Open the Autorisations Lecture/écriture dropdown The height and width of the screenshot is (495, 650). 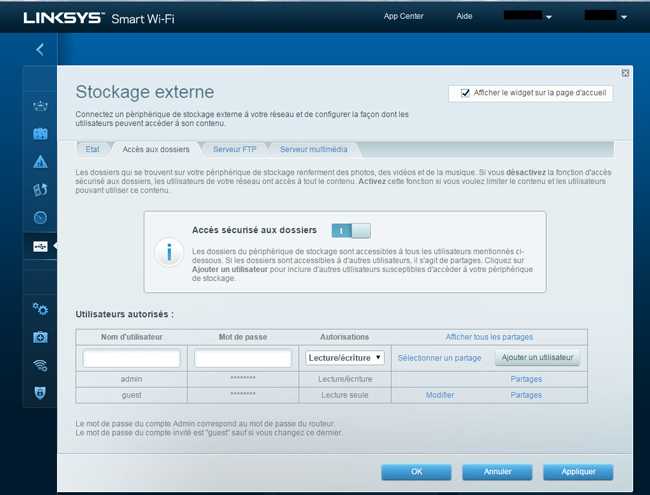point(345,358)
